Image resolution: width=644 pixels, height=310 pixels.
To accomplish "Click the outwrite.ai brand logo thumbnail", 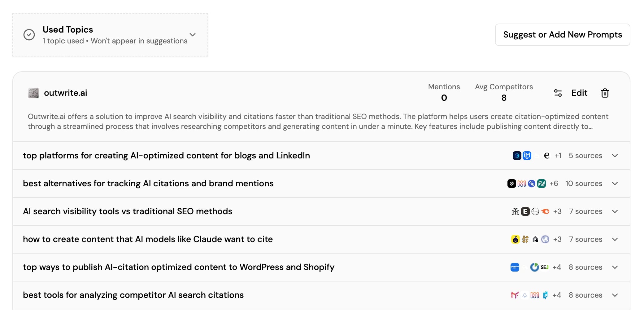I will point(33,93).
